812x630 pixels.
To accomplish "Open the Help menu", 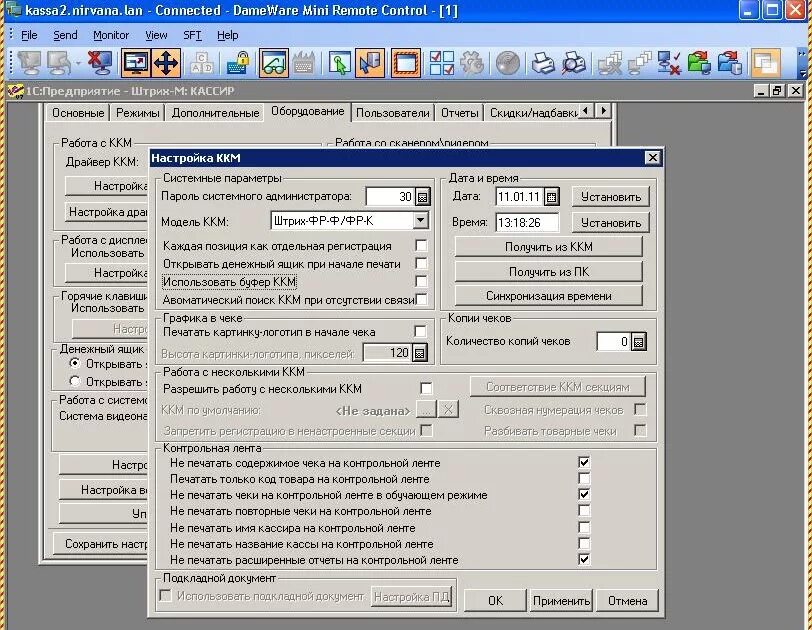I will (227, 35).
